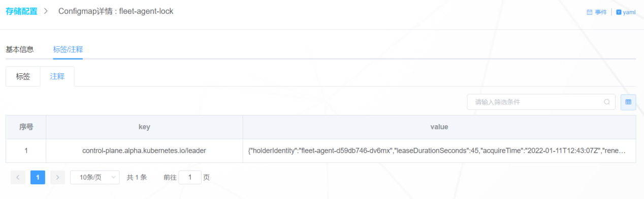Viewport: 644px width, 199px height.
Task: Select the control-plane.alpha.kubernetes.io/leader key cell
Action: click(144, 151)
